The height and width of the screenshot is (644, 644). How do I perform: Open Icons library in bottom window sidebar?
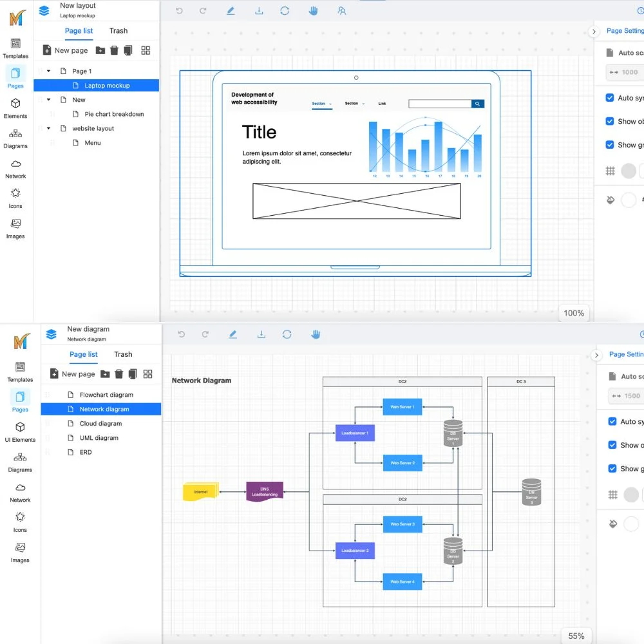[x=20, y=522]
